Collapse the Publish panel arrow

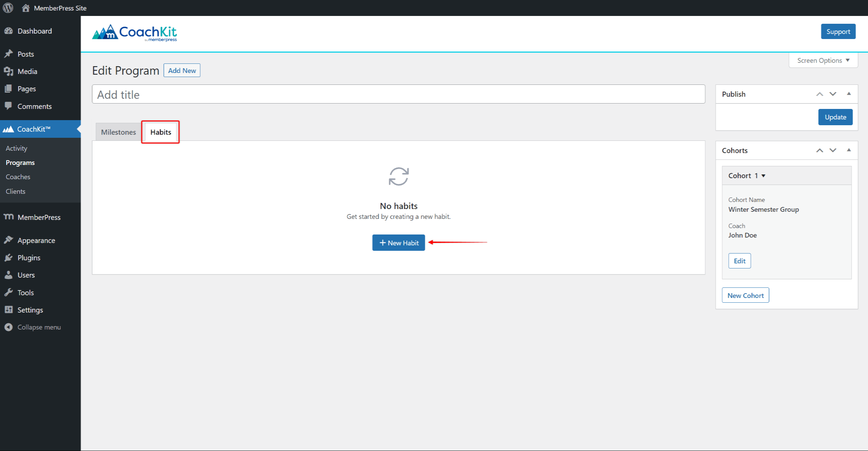(849, 94)
